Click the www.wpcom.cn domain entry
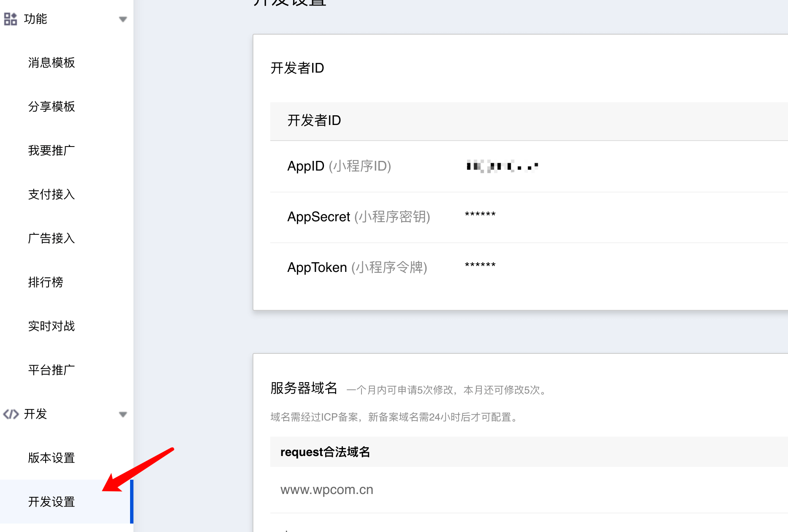Screen dimensions: 788x532 click(327, 490)
